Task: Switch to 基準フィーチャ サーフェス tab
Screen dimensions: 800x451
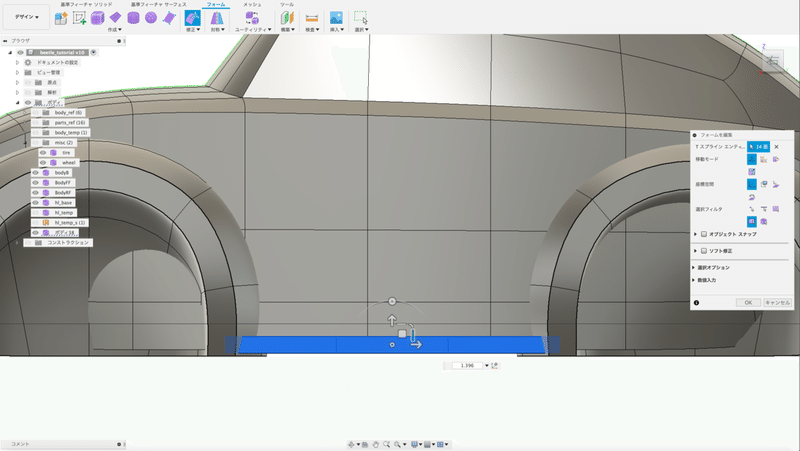Action: point(158,4)
